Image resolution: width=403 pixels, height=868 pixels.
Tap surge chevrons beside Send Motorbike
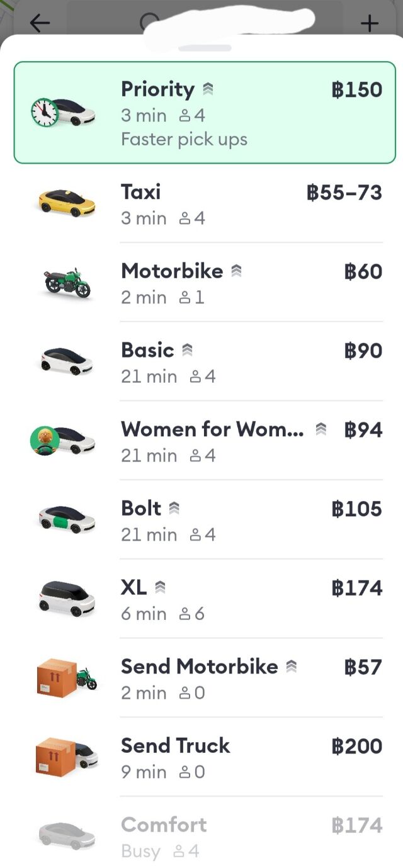291,667
